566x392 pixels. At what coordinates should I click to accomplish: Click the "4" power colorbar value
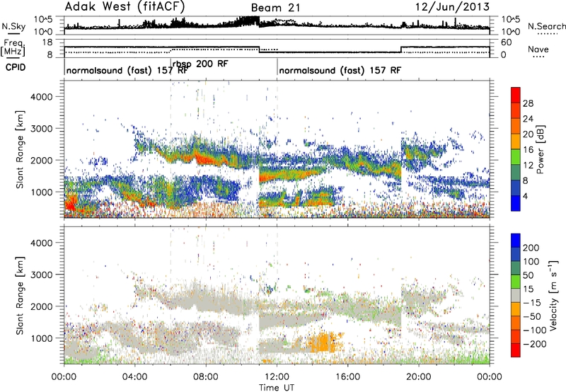click(x=525, y=196)
